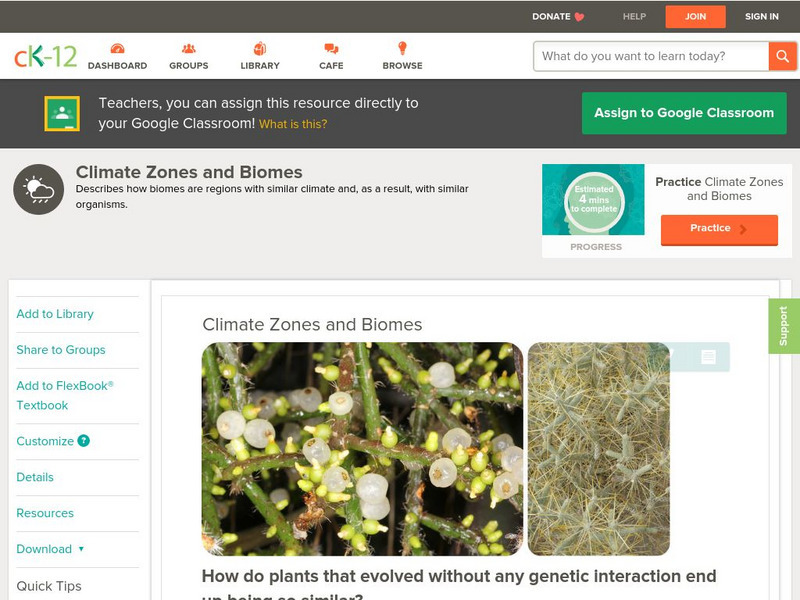Click Add to Library link

55,314
